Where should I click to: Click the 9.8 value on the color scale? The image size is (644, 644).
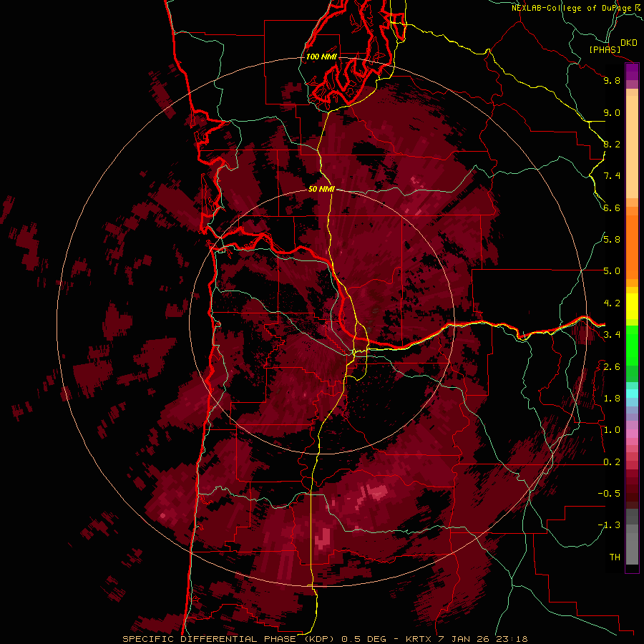click(612, 81)
